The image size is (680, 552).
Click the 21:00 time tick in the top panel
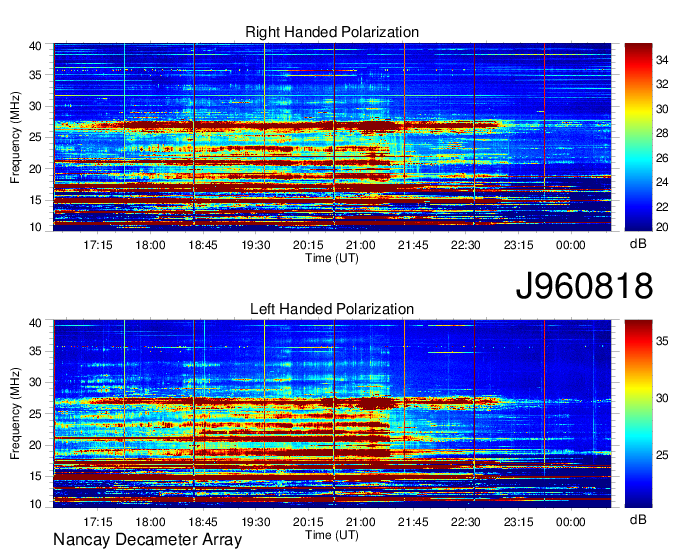pos(361,245)
